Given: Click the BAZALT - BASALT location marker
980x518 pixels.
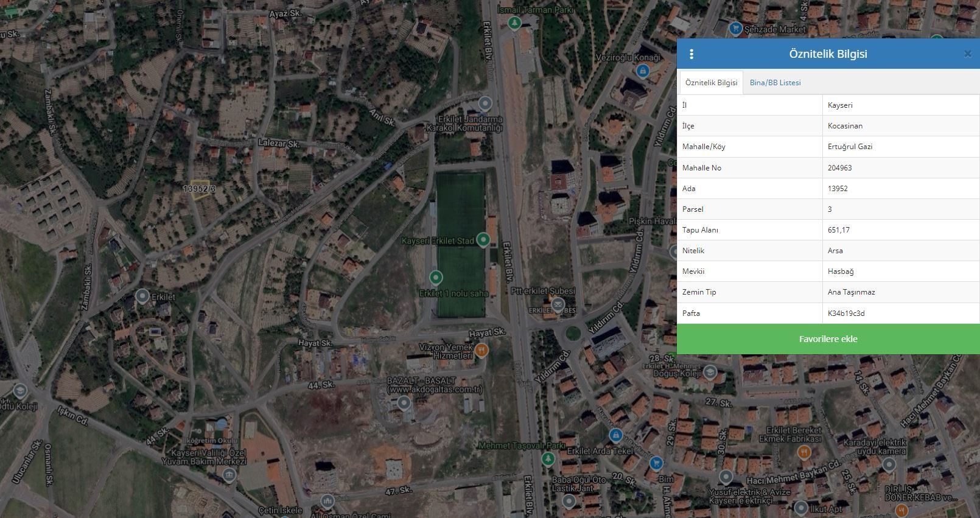Looking at the screenshot, I should pos(404,402).
